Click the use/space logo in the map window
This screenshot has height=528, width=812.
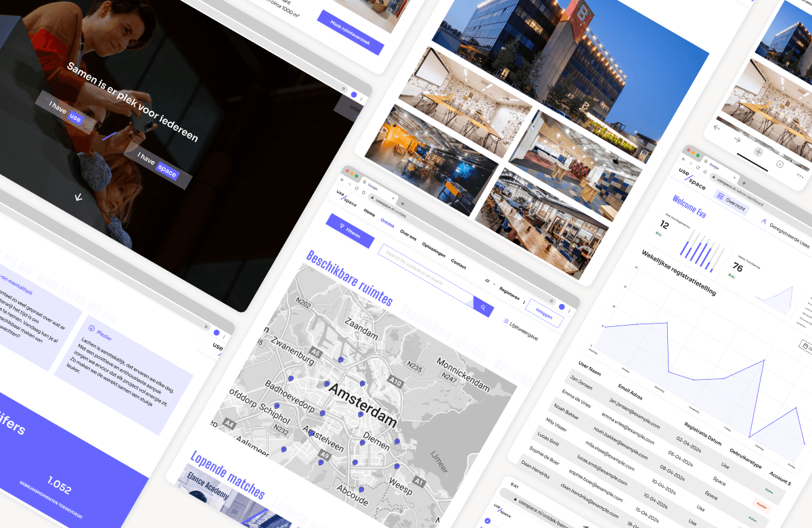[347, 198]
